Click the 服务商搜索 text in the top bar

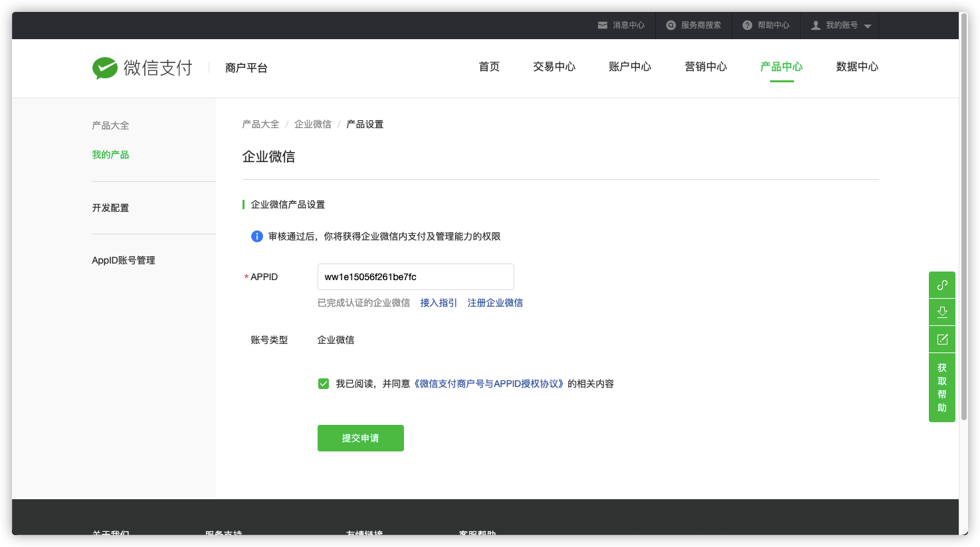[701, 25]
